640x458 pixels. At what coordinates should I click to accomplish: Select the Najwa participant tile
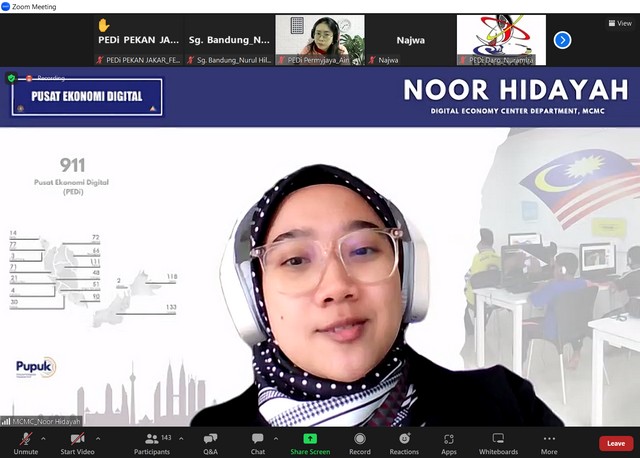410,40
